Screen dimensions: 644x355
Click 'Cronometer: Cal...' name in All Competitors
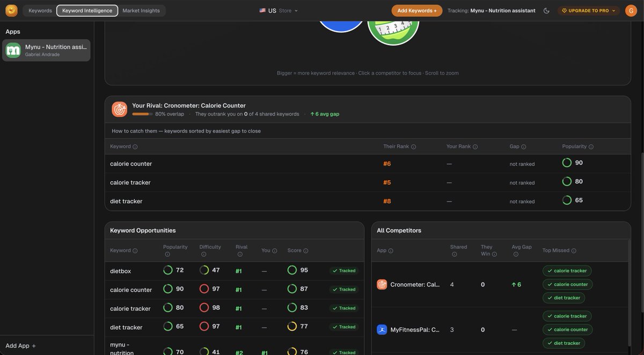click(x=415, y=285)
